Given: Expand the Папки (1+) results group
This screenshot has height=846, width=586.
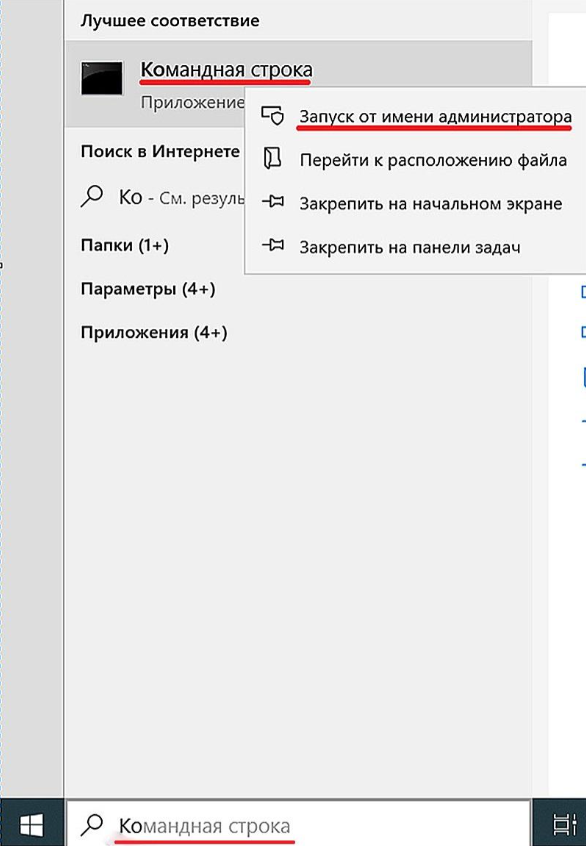Looking at the screenshot, I should pyautogui.click(x=125, y=245).
